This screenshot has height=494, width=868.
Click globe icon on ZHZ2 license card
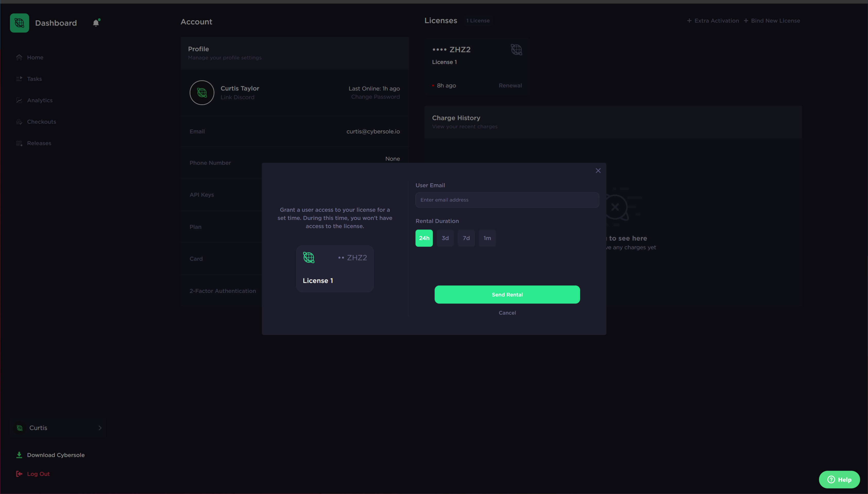(x=516, y=50)
